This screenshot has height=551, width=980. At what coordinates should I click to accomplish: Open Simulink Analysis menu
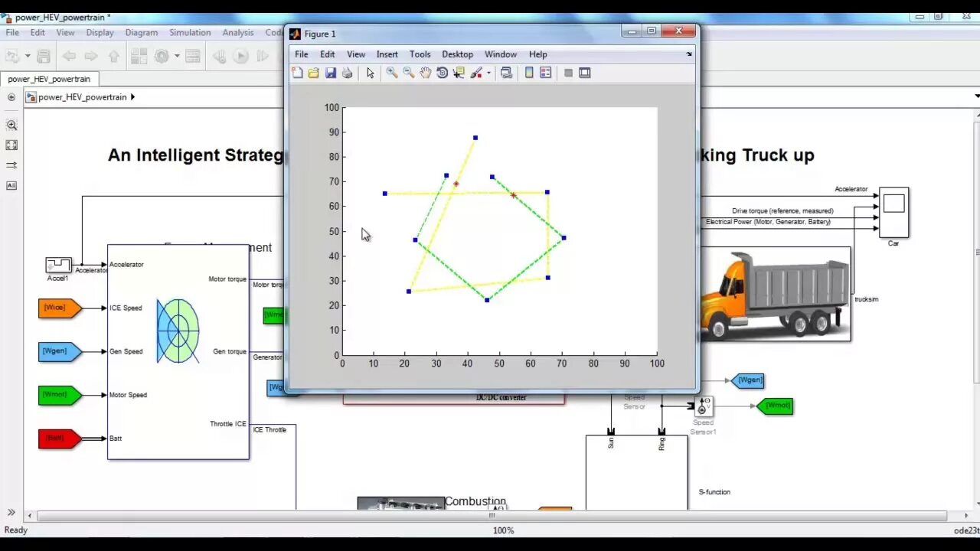tap(238, 33)
